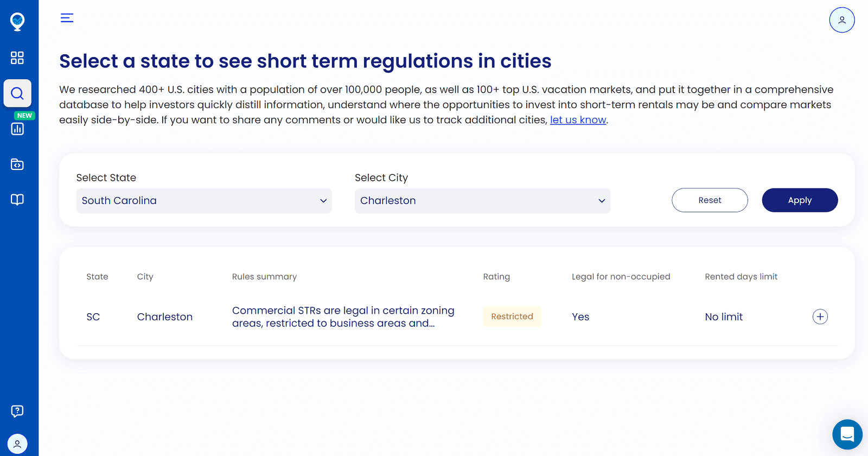Open the profile icon at top right

(x=841, y=20)
